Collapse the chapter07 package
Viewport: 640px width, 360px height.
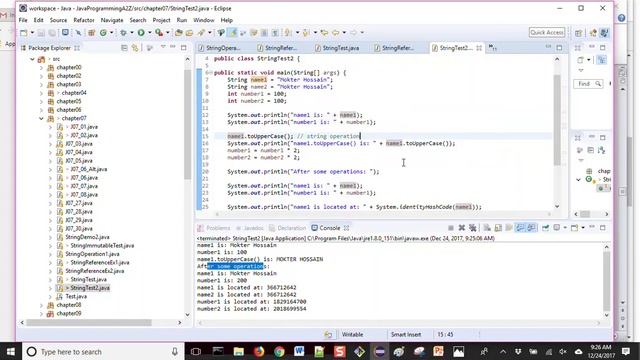click(41, 118)
